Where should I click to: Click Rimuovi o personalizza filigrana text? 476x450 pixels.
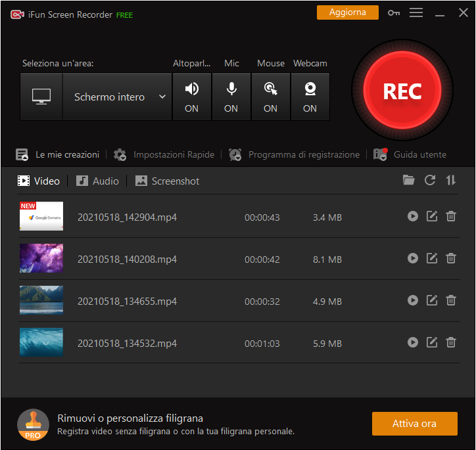point(130,418)
